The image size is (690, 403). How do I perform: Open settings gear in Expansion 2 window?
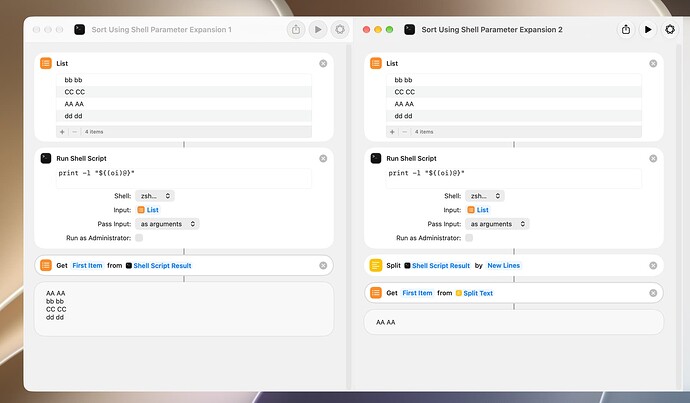(670, 29)
